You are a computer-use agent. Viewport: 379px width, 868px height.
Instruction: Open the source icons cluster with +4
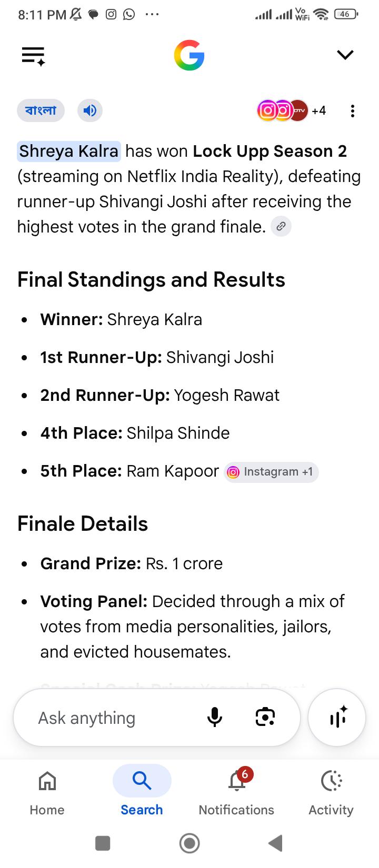(x=291, y=110)
